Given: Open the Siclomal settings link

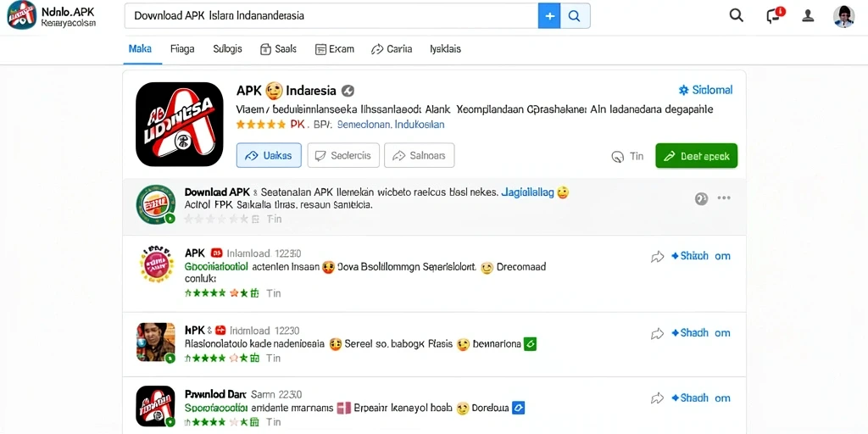Looking at the screenshot, I should 706,90.
